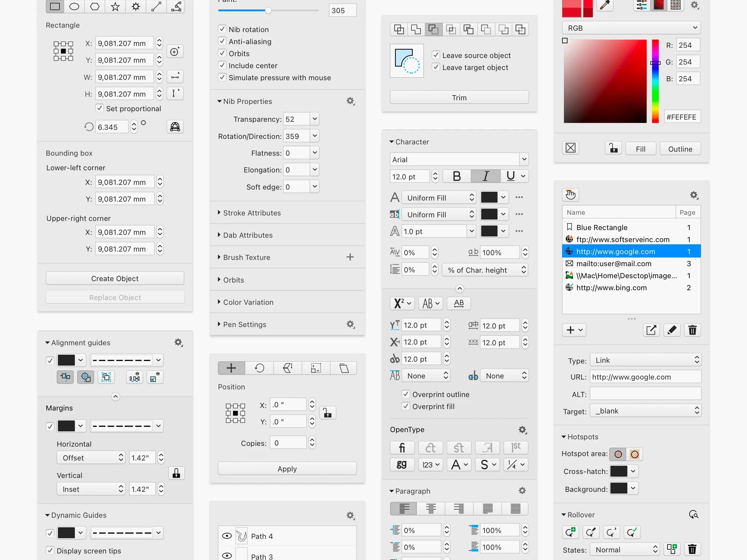Select the ellipse shape tool
747x560 pixels.
click(74, 6)
